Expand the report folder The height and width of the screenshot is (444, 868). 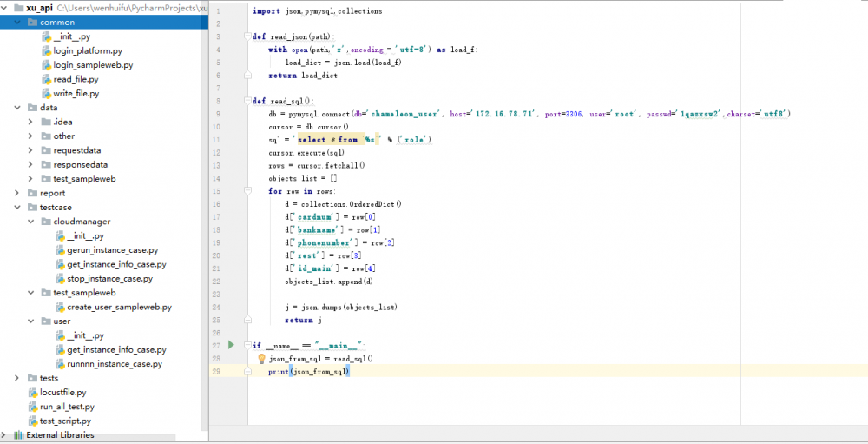coord(18,193)
